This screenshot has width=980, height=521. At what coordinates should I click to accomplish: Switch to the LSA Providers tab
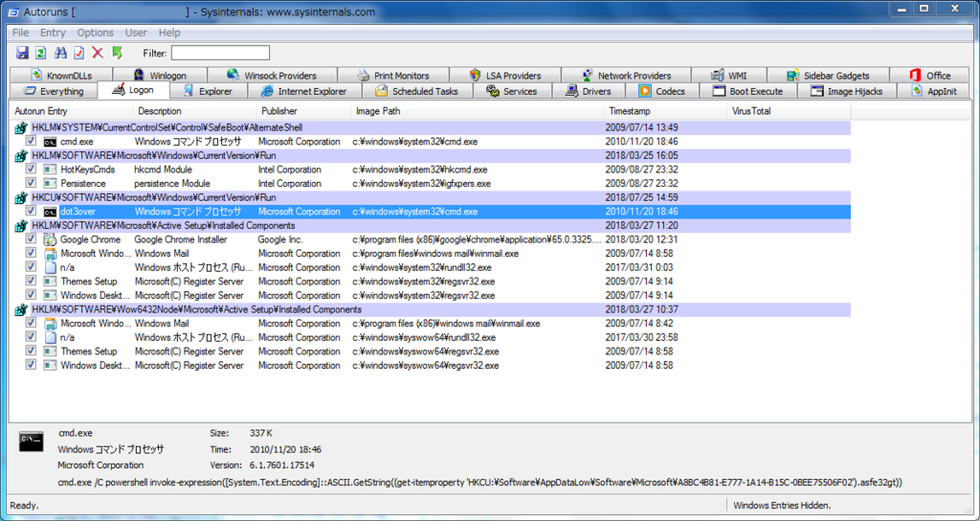[x=505, y=75]
